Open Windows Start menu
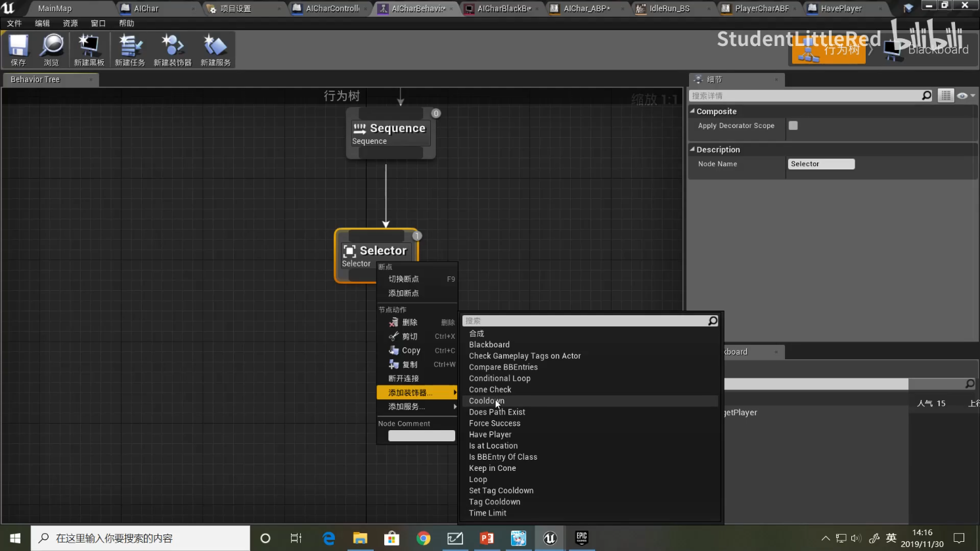The image size is (980, 551). click(x=15, y=538)
